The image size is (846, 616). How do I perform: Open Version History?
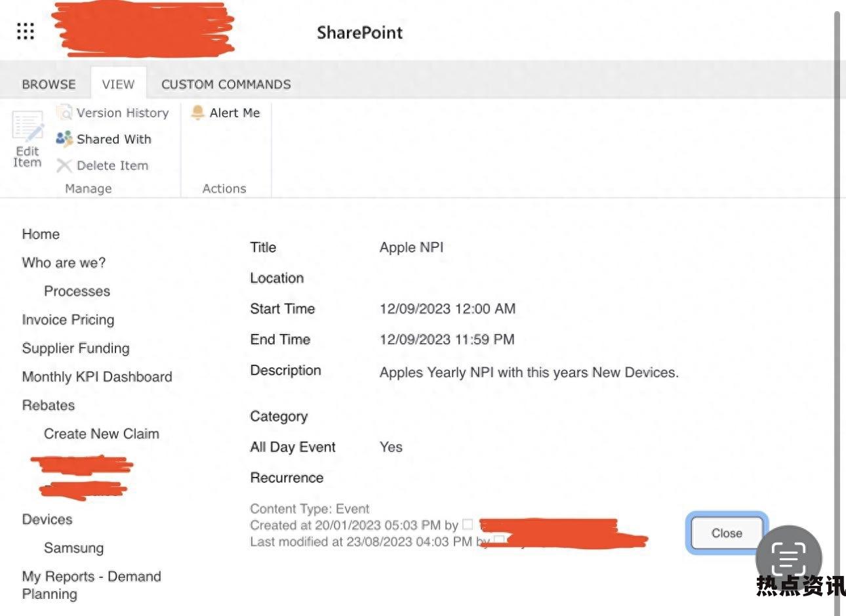coord(112,113)
